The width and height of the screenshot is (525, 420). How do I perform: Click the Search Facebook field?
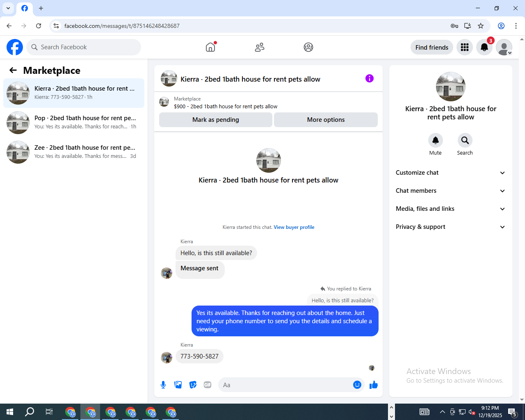[84, 47]
